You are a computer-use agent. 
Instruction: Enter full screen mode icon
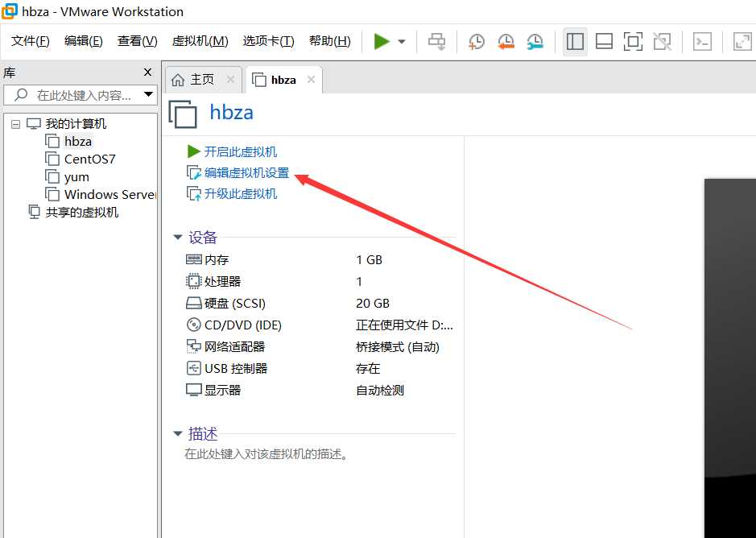[x=633, y=42]
